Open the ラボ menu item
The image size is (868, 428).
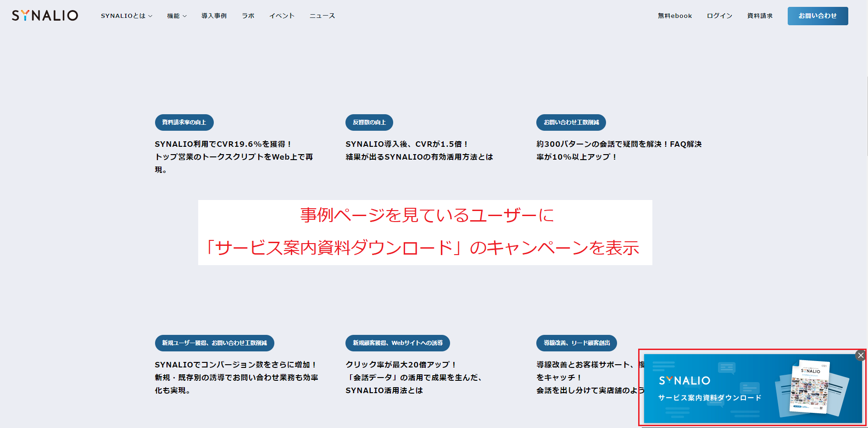point(248,16)
